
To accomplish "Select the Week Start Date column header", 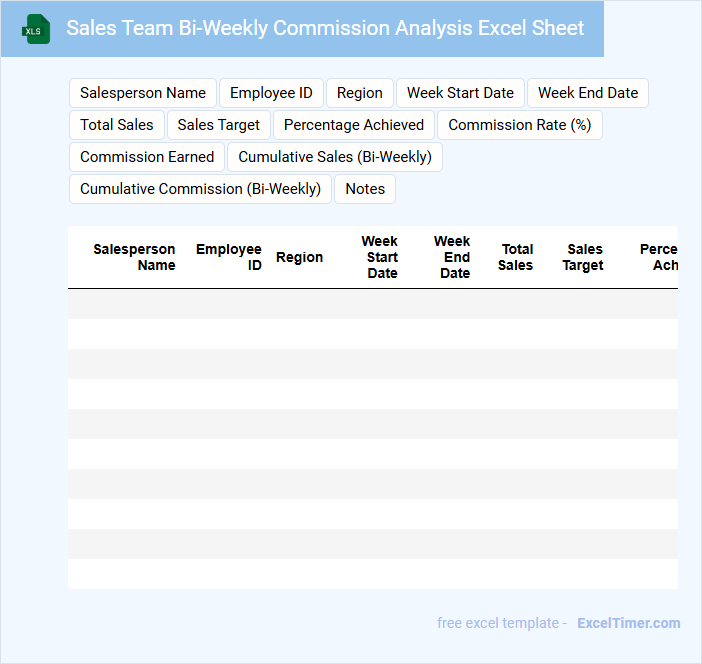I will 380,257.
